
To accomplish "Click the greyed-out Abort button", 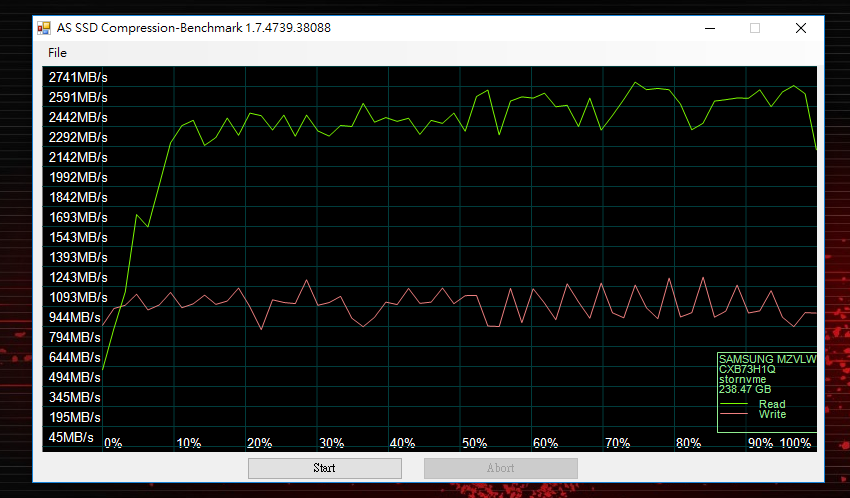I will point(501,468).
